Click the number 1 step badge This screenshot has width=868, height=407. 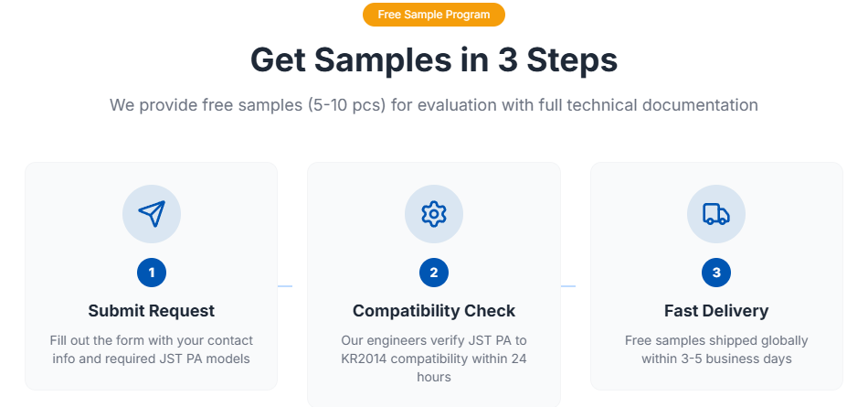(x=152, y=272)
